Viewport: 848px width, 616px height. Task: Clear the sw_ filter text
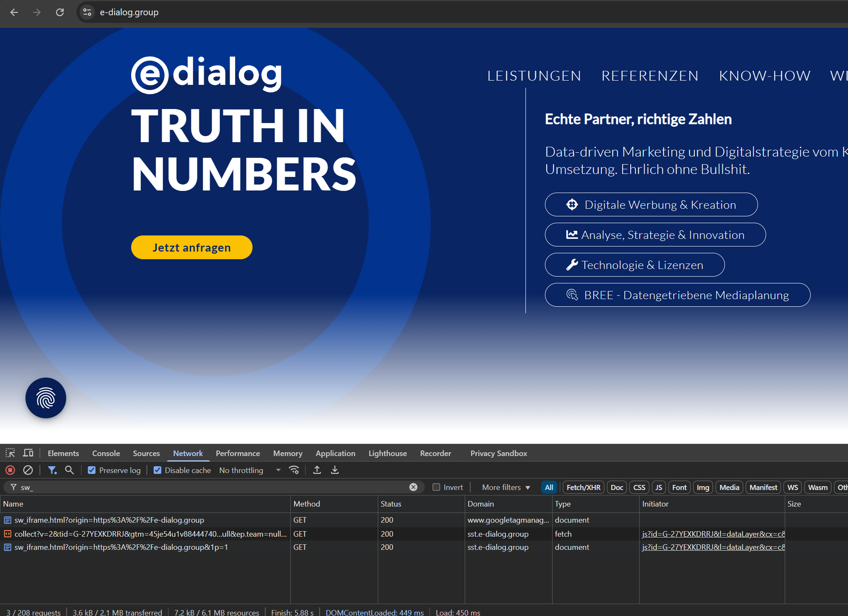[x=413, y=487]
